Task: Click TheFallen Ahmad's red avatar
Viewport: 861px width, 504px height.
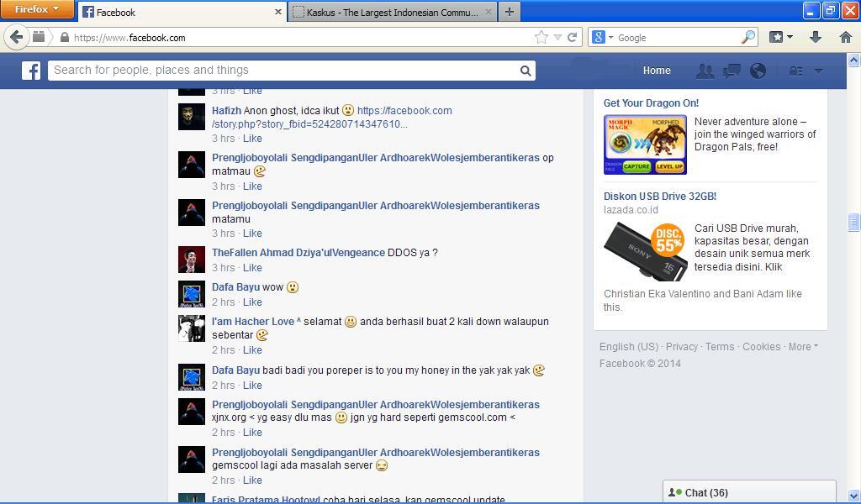Action: (192, 260)
